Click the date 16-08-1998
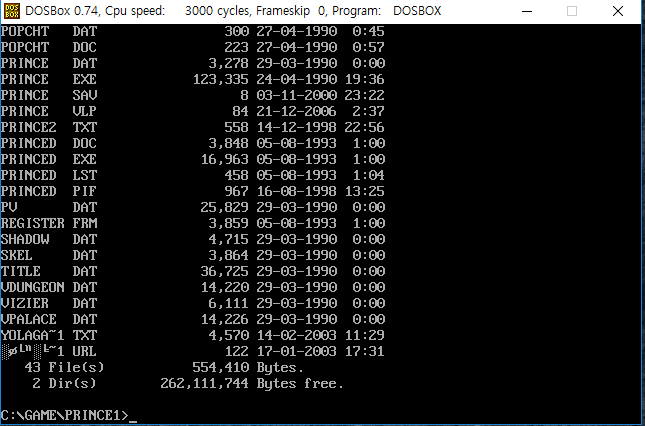 297,192
